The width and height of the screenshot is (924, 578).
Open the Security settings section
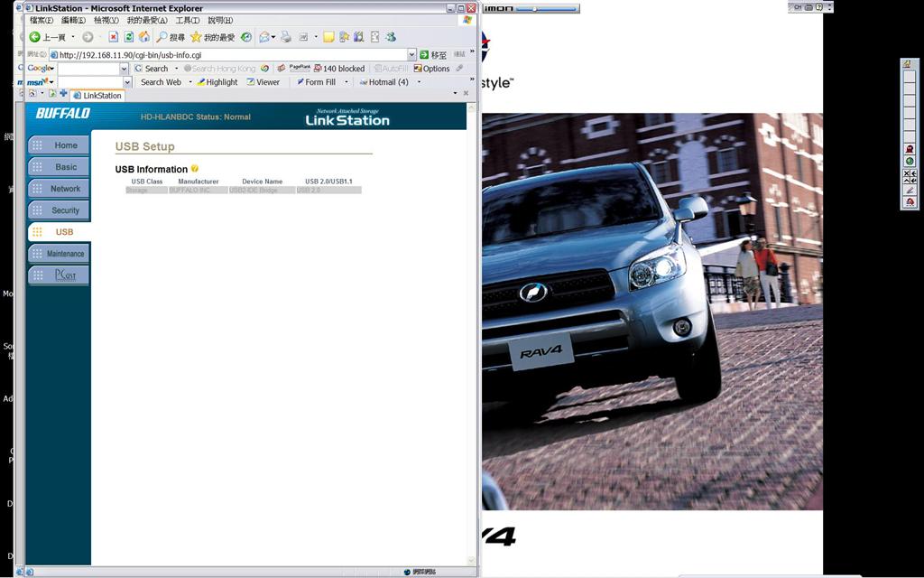59,210
